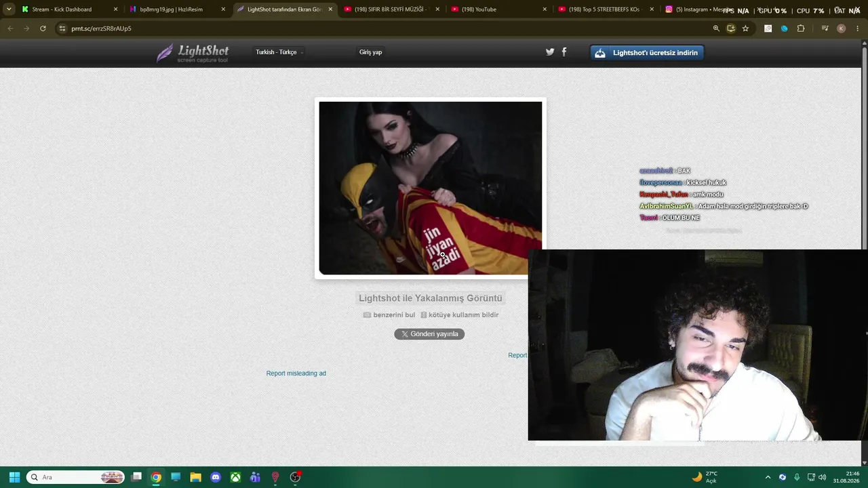Viewport: 868px width, 488px height.
Task: Open the bp8mrg19.jpg HızlıResim tab
Action: point(176,9)
